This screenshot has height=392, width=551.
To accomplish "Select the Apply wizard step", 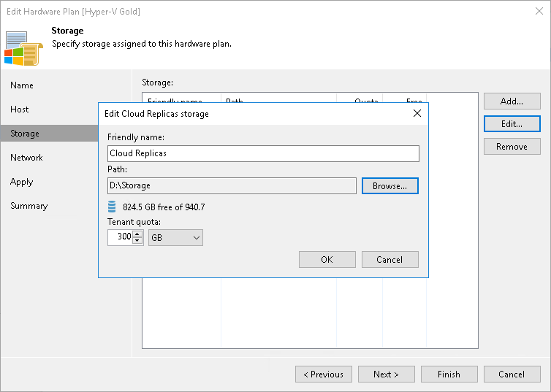I will pos(21,182).
